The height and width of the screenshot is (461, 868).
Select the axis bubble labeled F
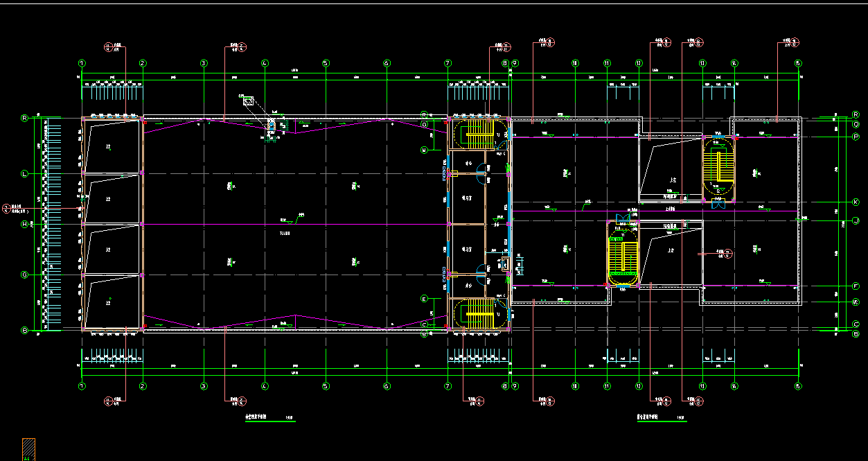pos(856,286)
